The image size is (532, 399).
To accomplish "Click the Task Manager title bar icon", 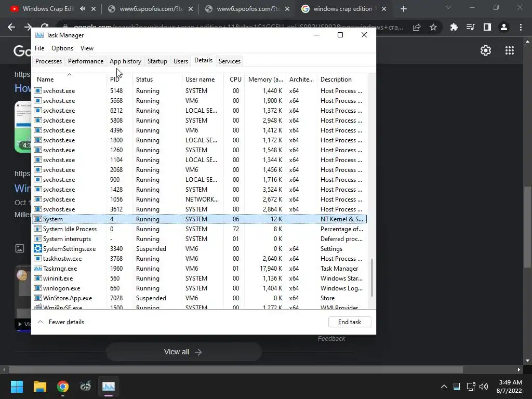I will click(x=39, y=35).
